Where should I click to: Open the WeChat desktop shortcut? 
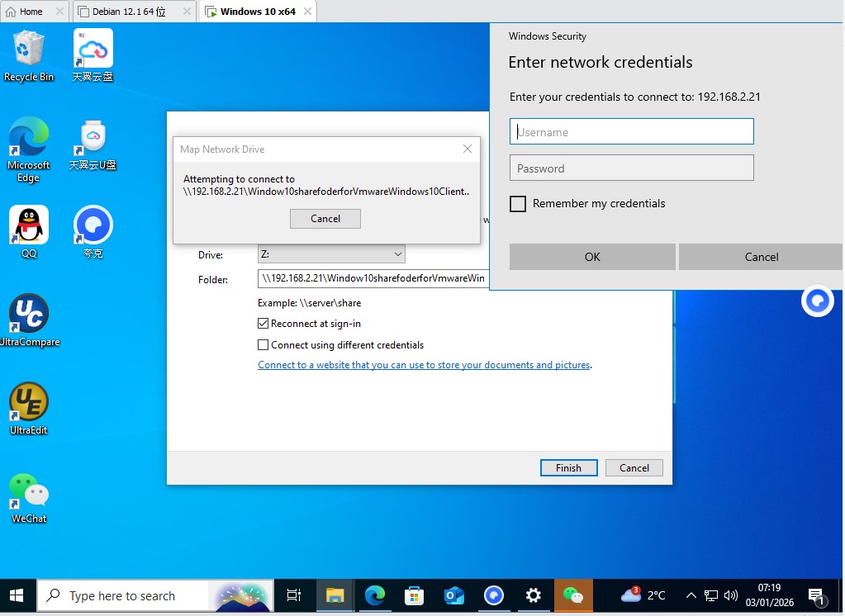point(29,491)
